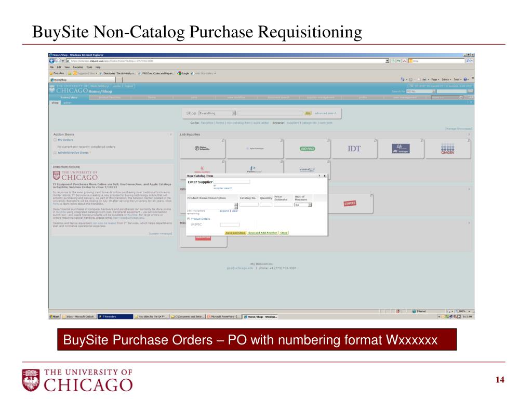This screenshot has width=532, height=399.
Task: Click the search icon on Fisher Scientific tile
Action: click(223, 140)
